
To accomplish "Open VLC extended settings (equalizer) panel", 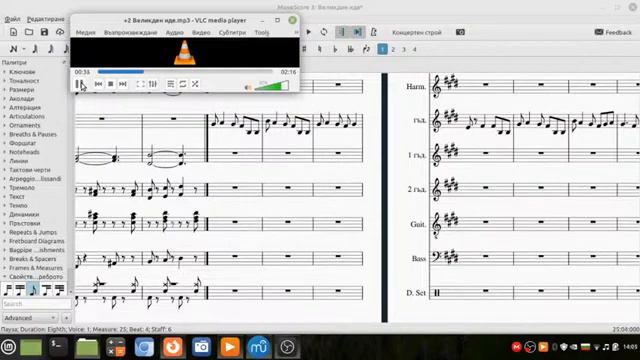I will pyautogui.click(x=153, y=84).
